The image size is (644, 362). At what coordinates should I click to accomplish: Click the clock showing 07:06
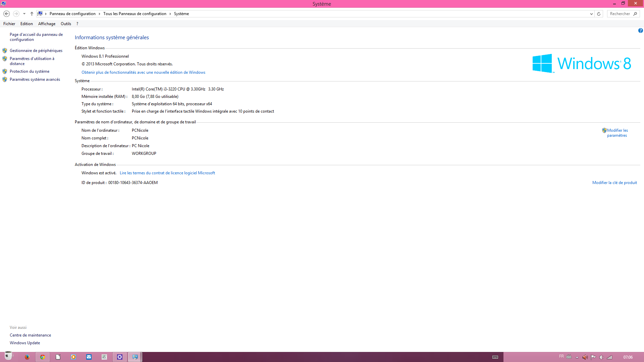click(628, 357)
